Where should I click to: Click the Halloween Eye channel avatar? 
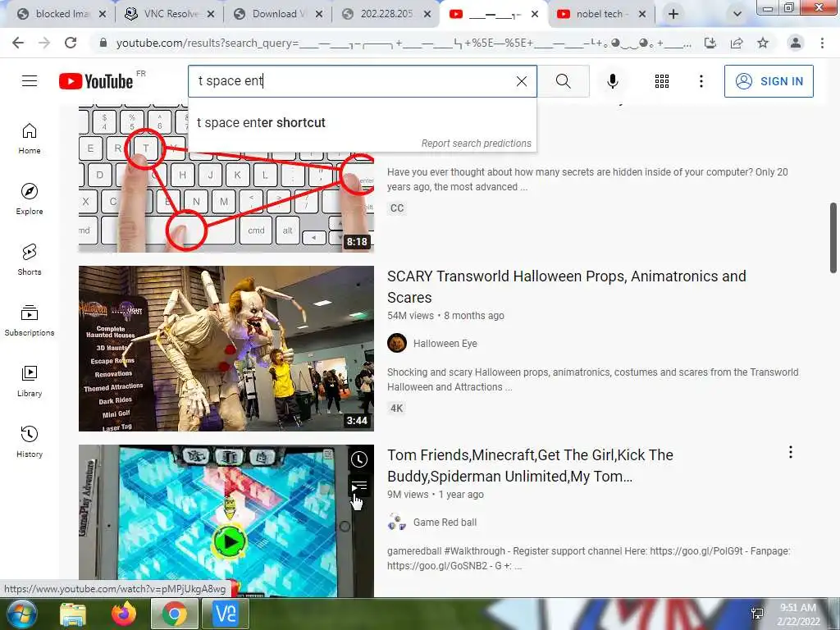coord(397,343)
